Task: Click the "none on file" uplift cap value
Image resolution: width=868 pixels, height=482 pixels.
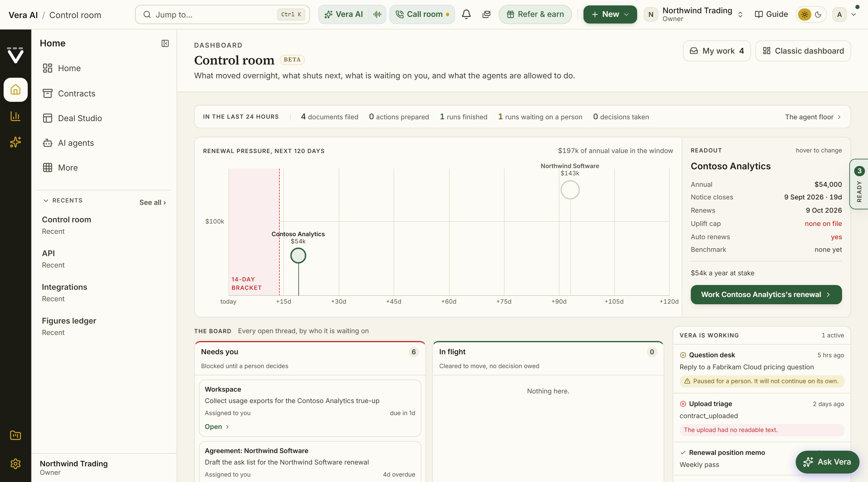Action: tap(823, 224)
